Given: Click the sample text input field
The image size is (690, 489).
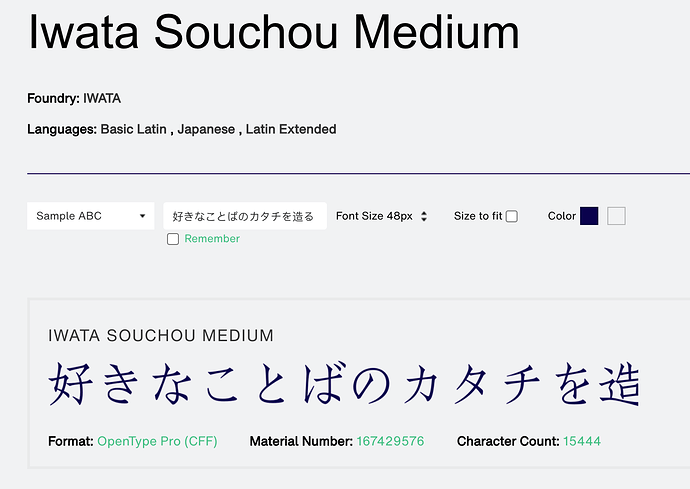Looking at the screenshot, I should point(244,216).
